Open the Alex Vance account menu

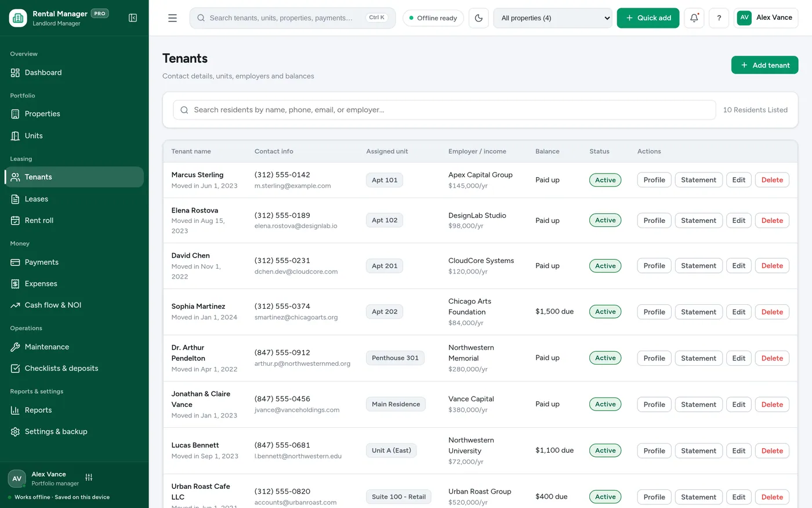click(x=766, y=18)
